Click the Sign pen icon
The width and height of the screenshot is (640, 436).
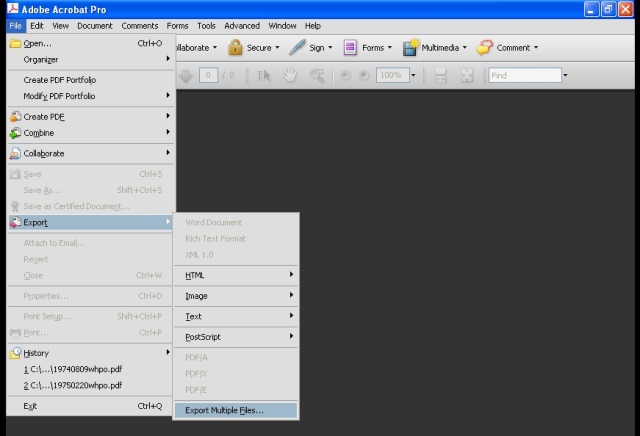click(x=297, y=47)
